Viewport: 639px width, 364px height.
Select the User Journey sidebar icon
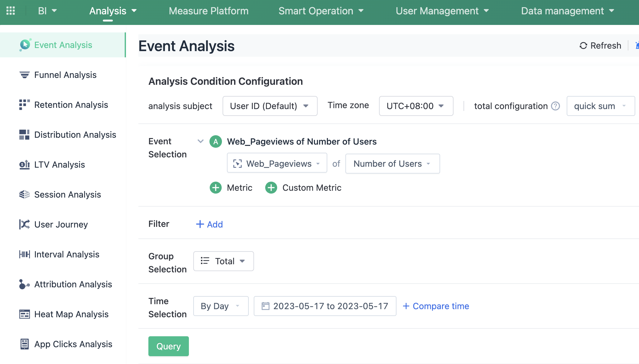(24, 224)
